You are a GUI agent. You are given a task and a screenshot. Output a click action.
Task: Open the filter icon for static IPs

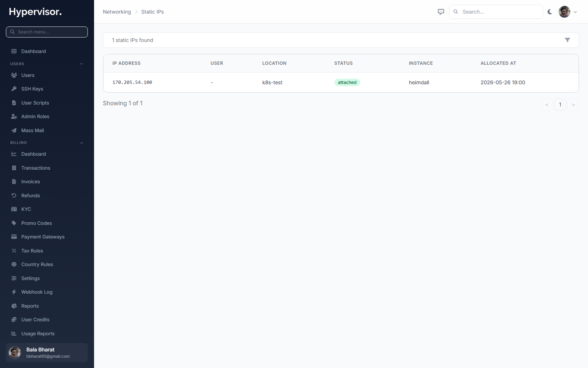(x=567, y=40)
